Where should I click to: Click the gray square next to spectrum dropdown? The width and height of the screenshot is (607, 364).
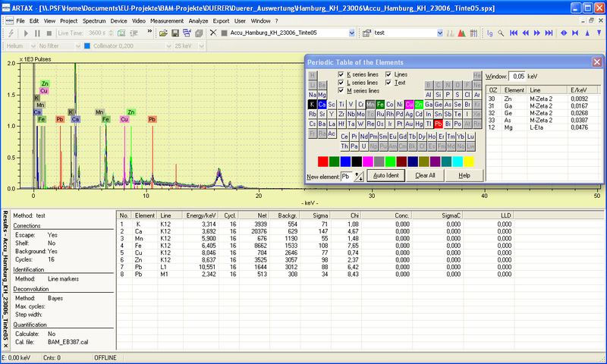[224, 33]
